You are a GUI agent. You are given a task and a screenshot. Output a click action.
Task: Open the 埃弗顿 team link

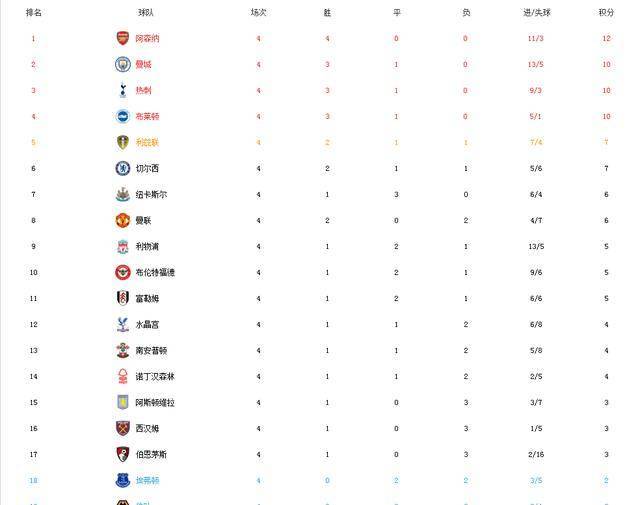(x=147, y=481)
